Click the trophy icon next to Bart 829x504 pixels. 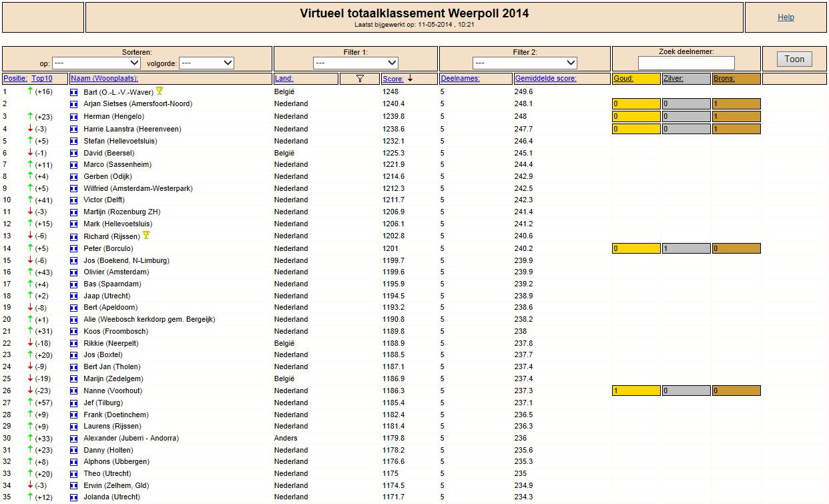(160, 91)
